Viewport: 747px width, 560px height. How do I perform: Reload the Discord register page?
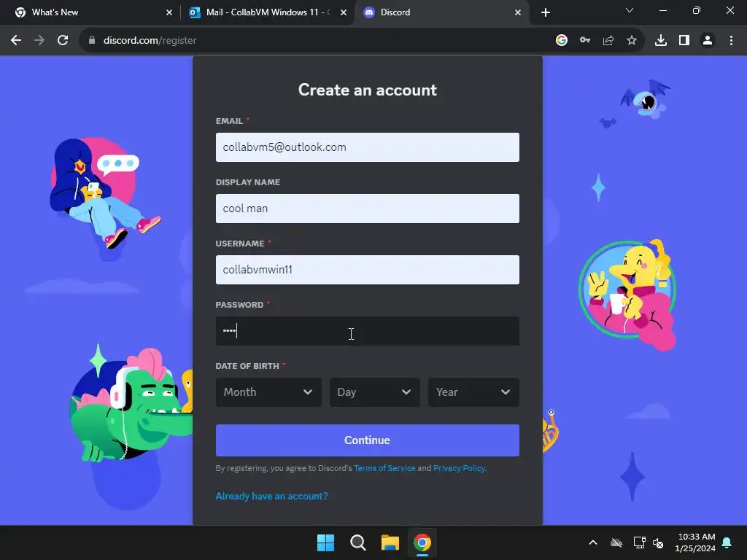pos(63,41)
